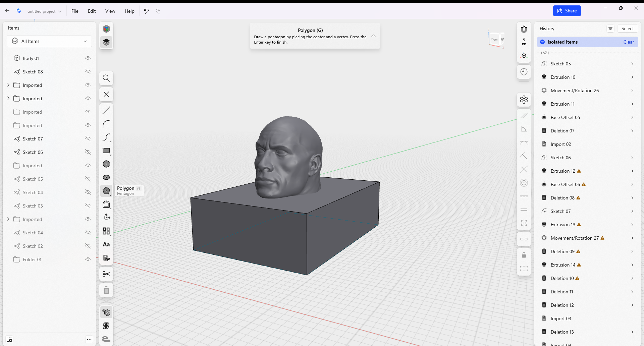644x346 pixels.
Task: Select the Arc sketch tool
Action: pos(106,124)
